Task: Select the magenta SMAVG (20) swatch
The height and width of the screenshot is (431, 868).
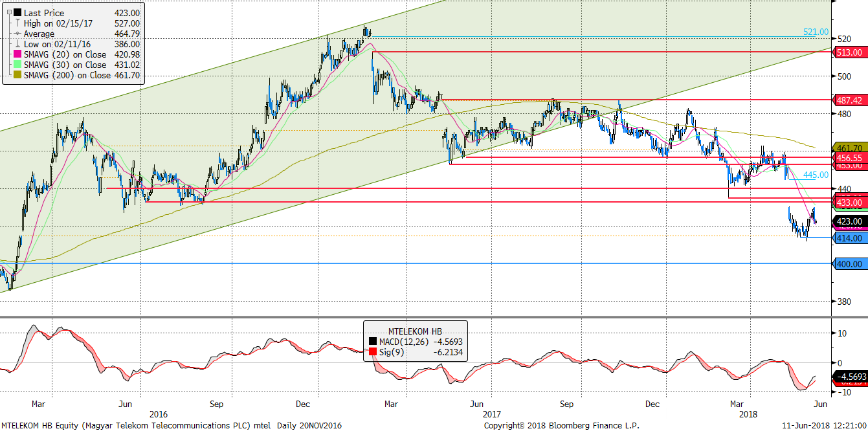Action: click(x=17, y=54)
